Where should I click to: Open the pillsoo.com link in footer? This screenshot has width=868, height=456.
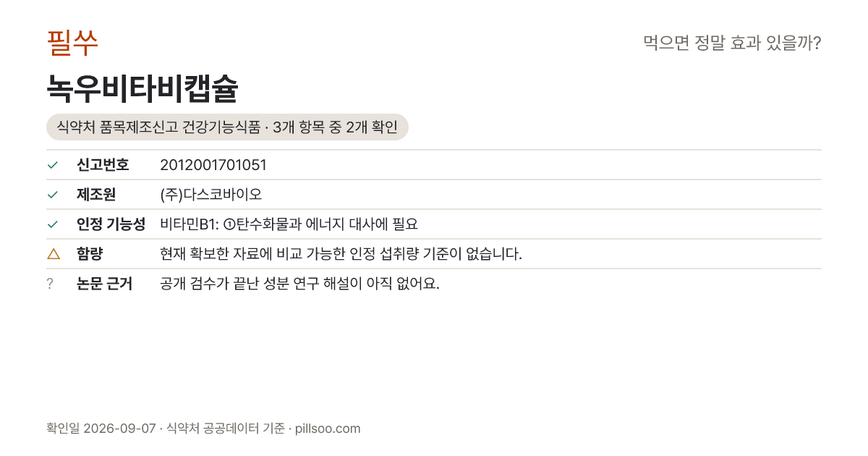[x=328, y=428]
